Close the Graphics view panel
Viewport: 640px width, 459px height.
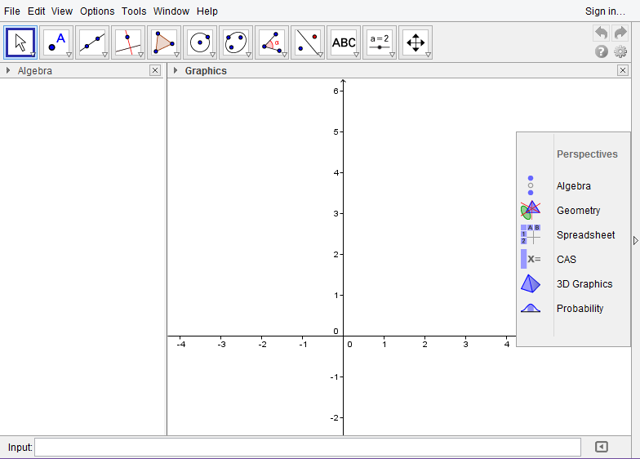[x=622, y=71]
